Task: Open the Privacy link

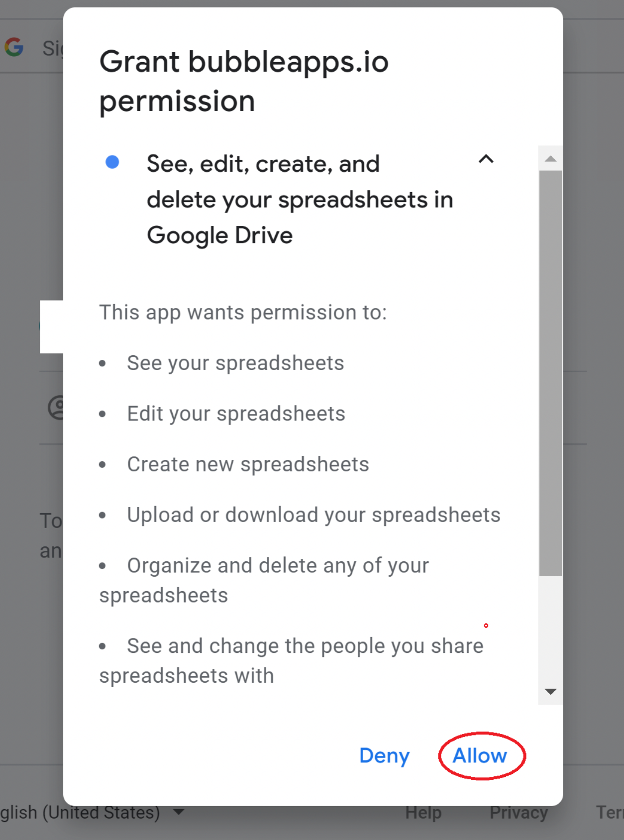Action: click(519, 813)
